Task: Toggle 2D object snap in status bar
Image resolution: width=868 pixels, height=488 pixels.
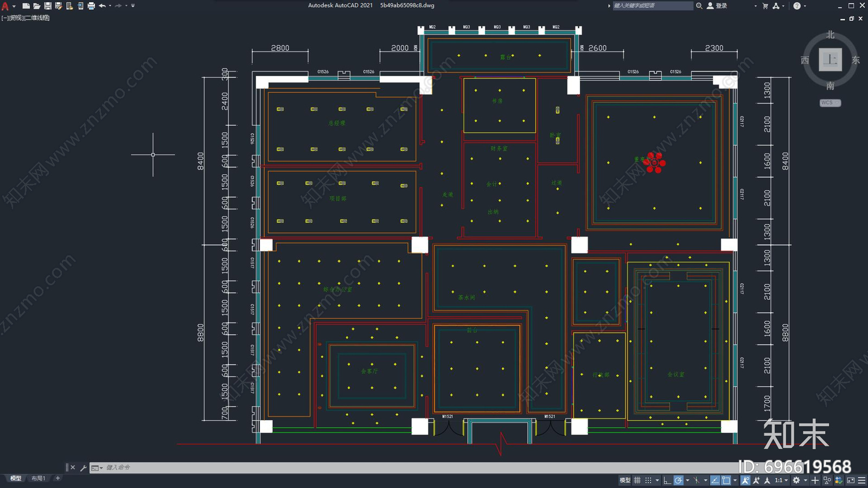Action: click(x=726, y=480)
